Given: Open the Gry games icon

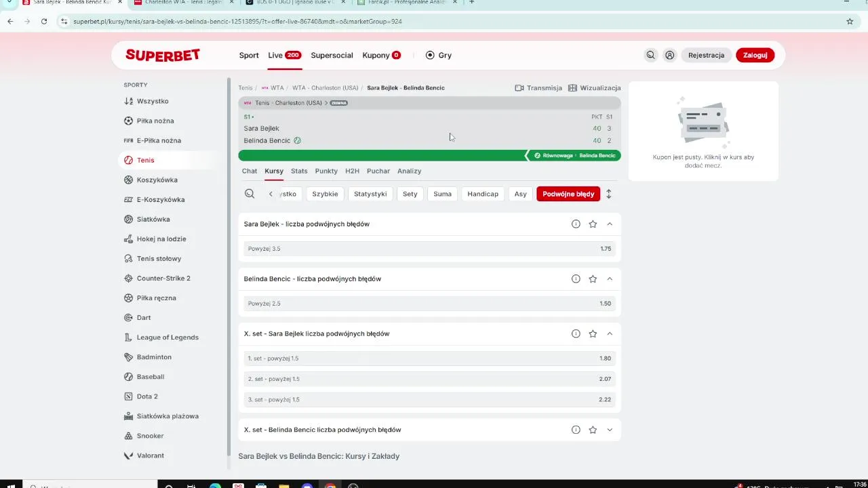Looking at the screenshot, I should 430,55.
